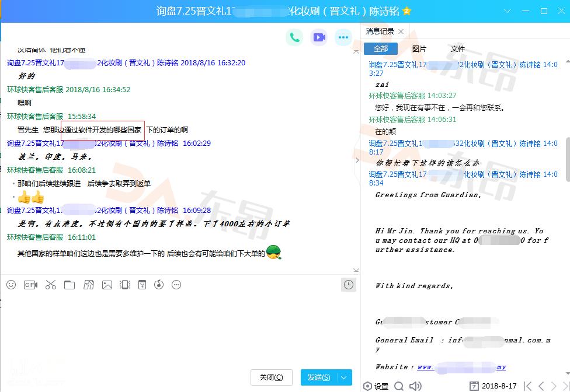Collapse the message record side panel
Image resolution: width=570 pixels, height=392 pixels.
click(x=357, y=160)
